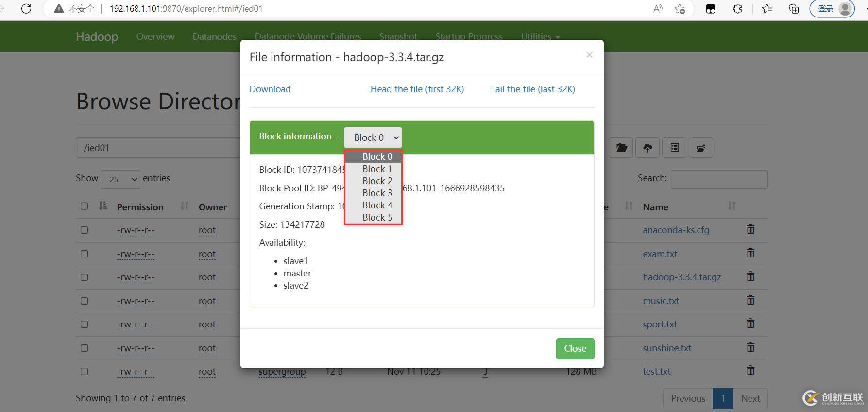Click the Create Directory open-folder icon
Viewport: 868px width, 412px height.
[x=621, y=148]
